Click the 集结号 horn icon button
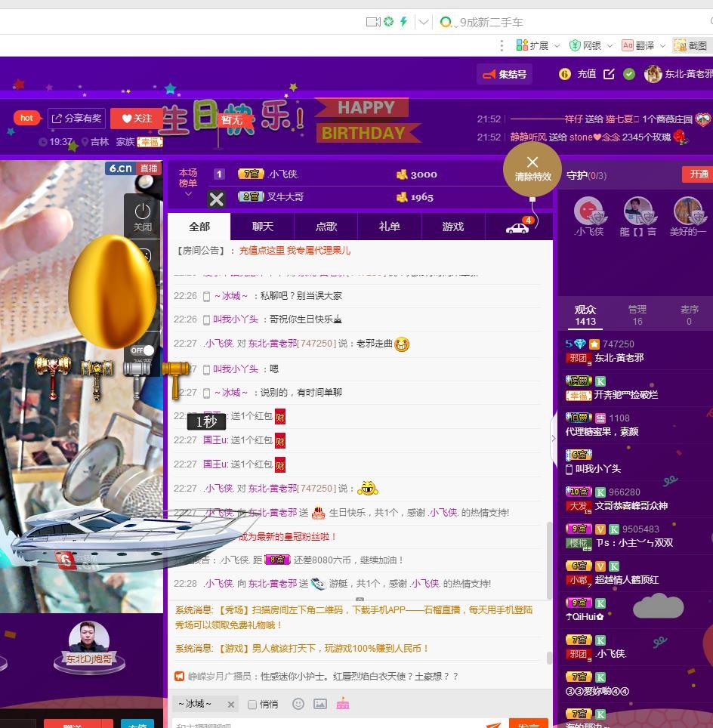This screenshot has width=713, height=728. click(x=505, y=74)
